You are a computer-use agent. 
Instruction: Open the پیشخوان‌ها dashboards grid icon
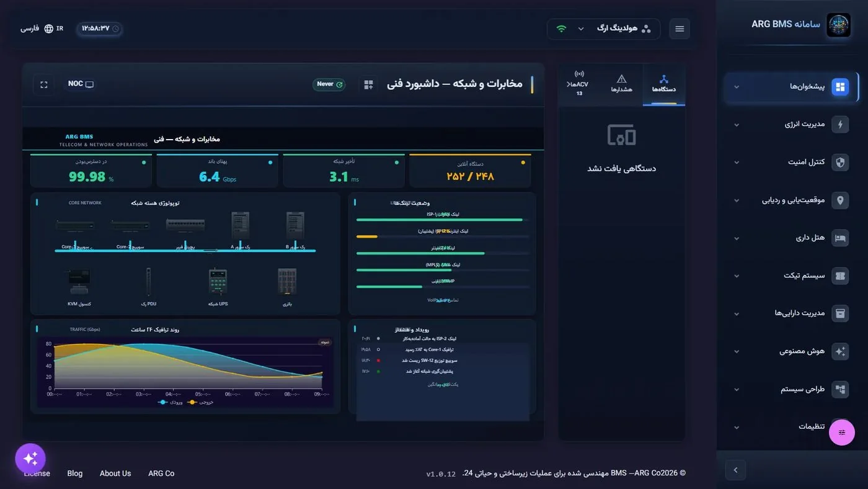click(x=840, y=87)
